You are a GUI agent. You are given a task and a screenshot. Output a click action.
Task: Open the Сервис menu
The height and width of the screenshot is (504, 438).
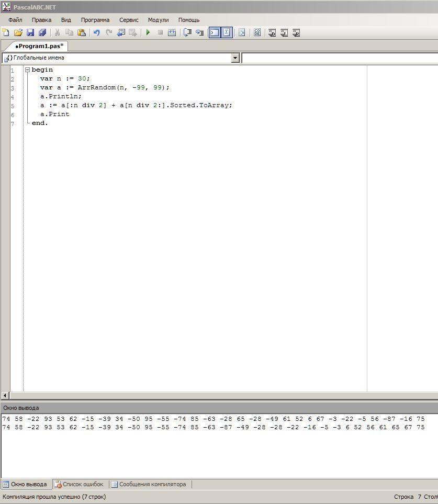click(129, 20)
